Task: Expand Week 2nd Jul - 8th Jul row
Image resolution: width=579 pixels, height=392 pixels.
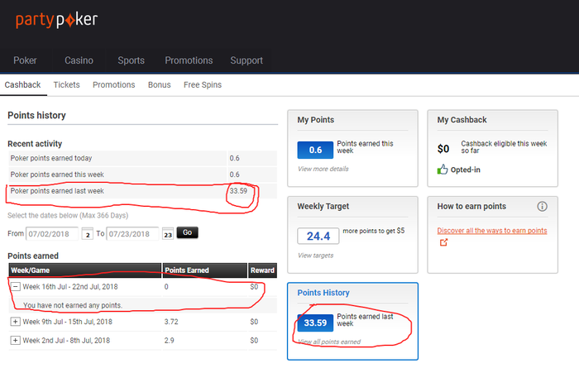Action: [x=15, y=341]
